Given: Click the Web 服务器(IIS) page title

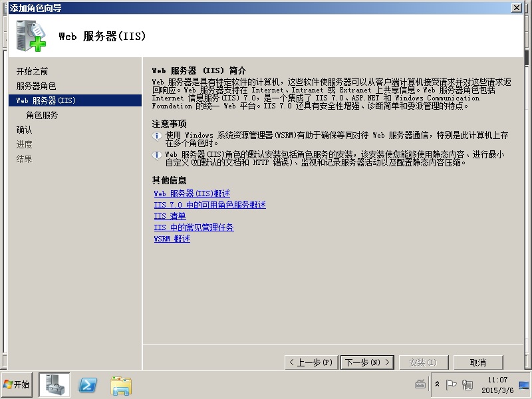Looking at the screenshot, I should [x=102, y=36].
